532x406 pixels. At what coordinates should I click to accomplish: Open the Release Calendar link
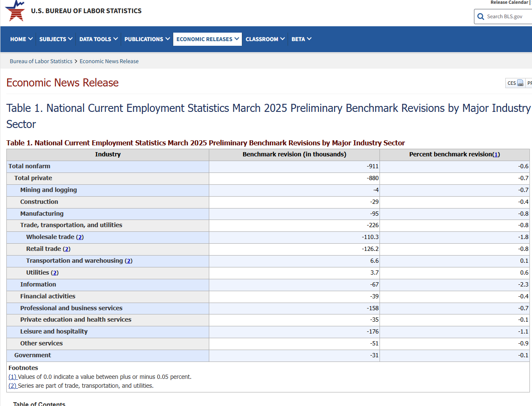pos(509,3)
